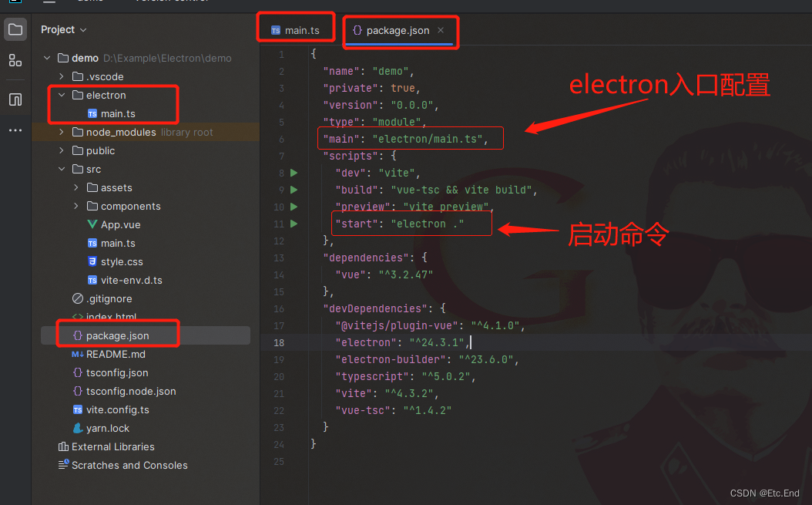Run the dev script gutter arrow
This screenshot has width=812, height=505.
[294, 173]
